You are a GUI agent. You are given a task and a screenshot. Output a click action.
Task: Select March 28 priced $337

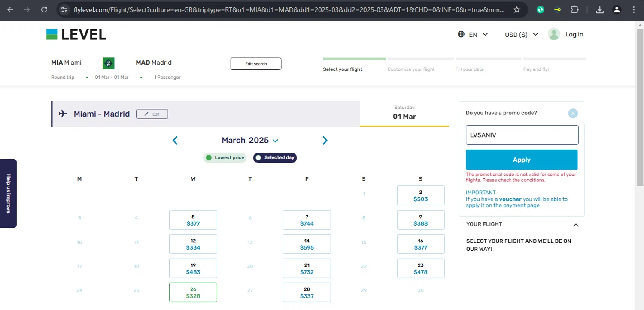[307, 292]
